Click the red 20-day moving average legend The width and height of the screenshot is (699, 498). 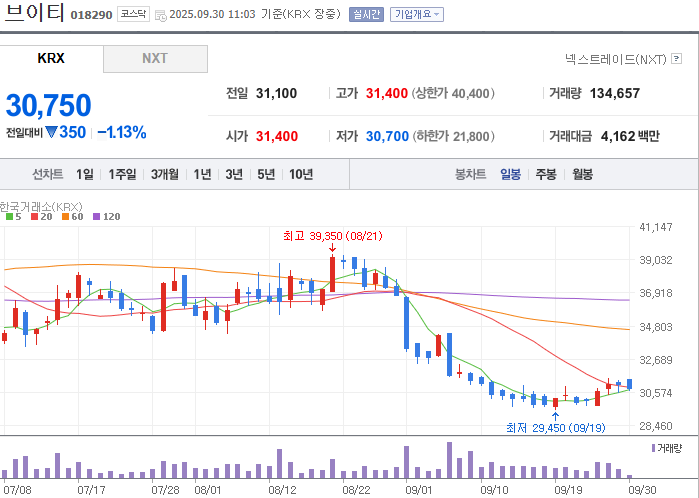[41, 217]
